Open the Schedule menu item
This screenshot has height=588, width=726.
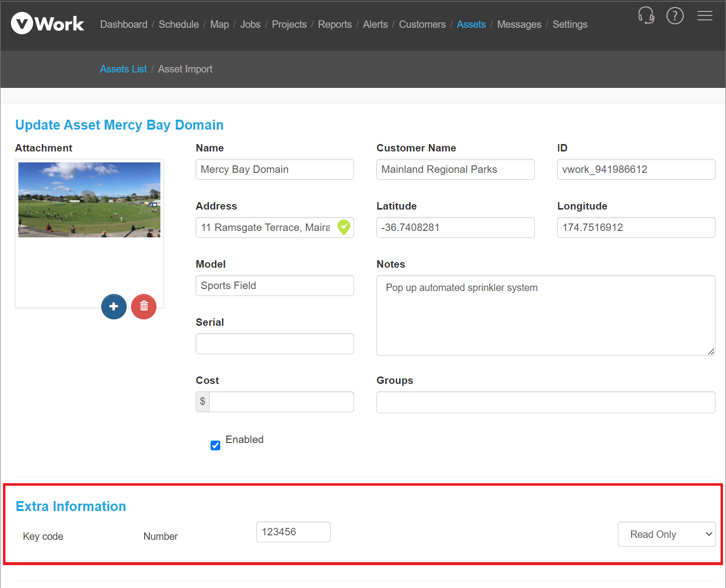[178, 24]
